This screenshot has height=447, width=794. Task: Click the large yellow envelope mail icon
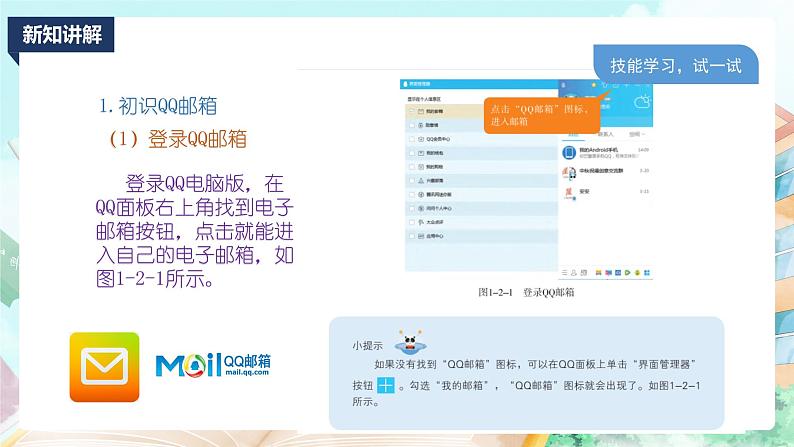pyautogui.click(x=104, y=364)
